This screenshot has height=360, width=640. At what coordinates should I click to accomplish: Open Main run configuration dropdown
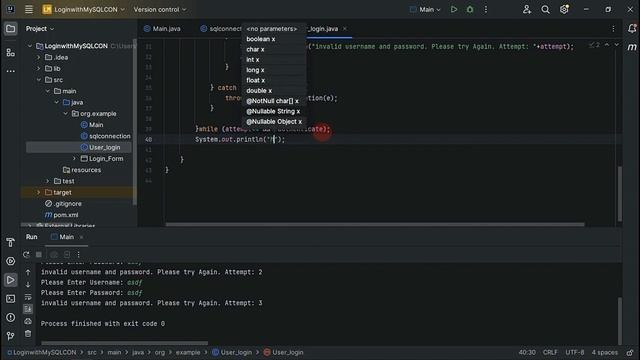tap(425, 9)
